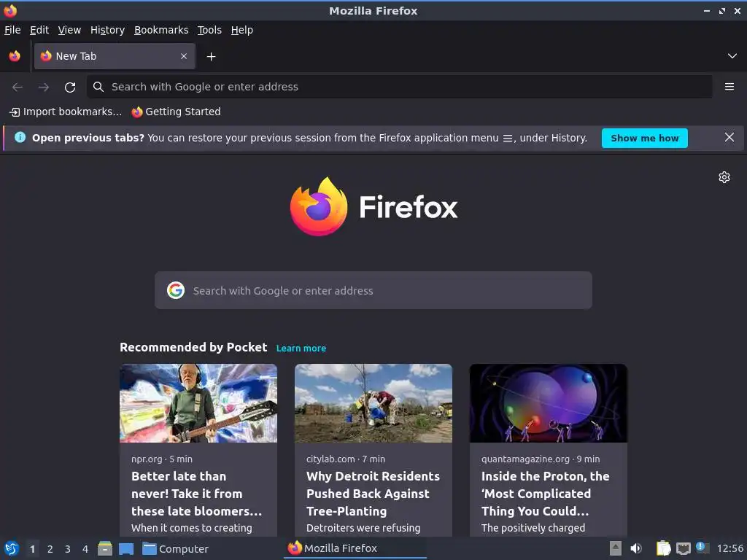Screen dimensions: 747x560
Task: Open the new tab personalize gear icon
Action: (x=724, y=177)
